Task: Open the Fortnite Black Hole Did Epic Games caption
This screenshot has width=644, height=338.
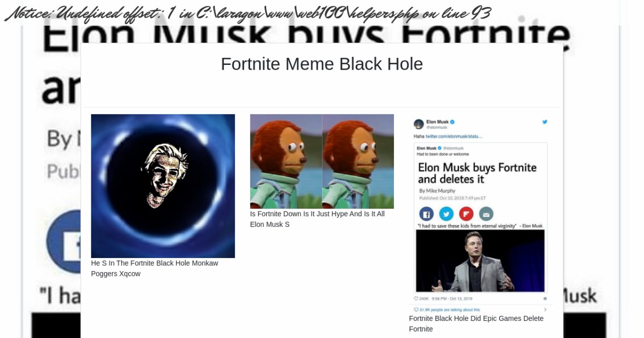Action: click(476, 324)
